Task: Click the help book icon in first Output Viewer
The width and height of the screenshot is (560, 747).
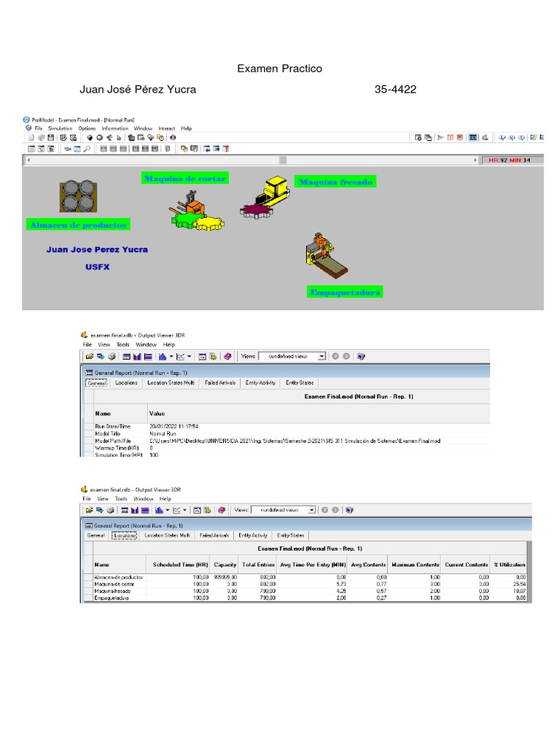Action: 227,356
